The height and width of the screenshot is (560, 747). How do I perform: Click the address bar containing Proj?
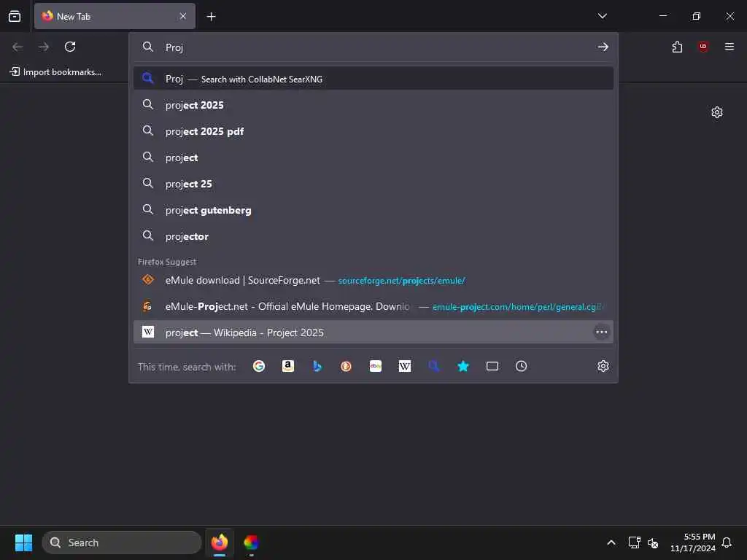(373, 47)
